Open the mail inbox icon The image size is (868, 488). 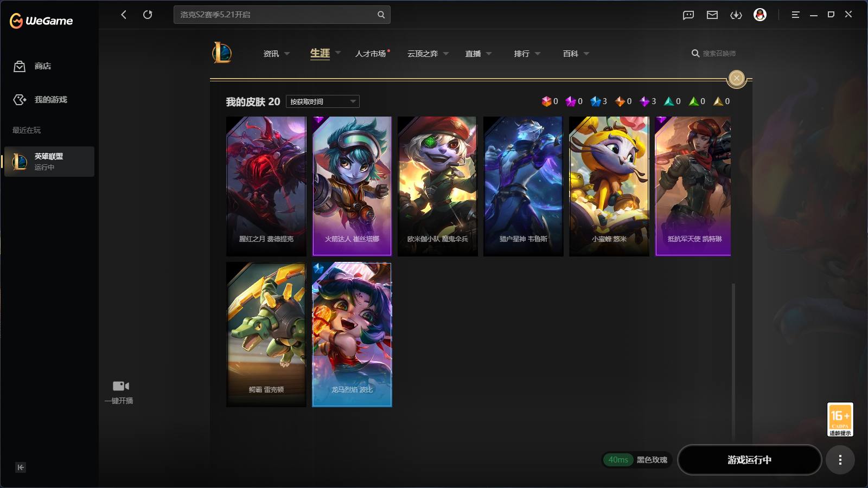click(712, 15)
